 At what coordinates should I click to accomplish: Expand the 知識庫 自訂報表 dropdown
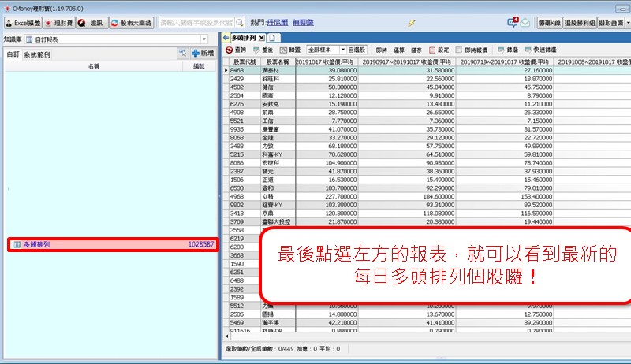(203, 39)
